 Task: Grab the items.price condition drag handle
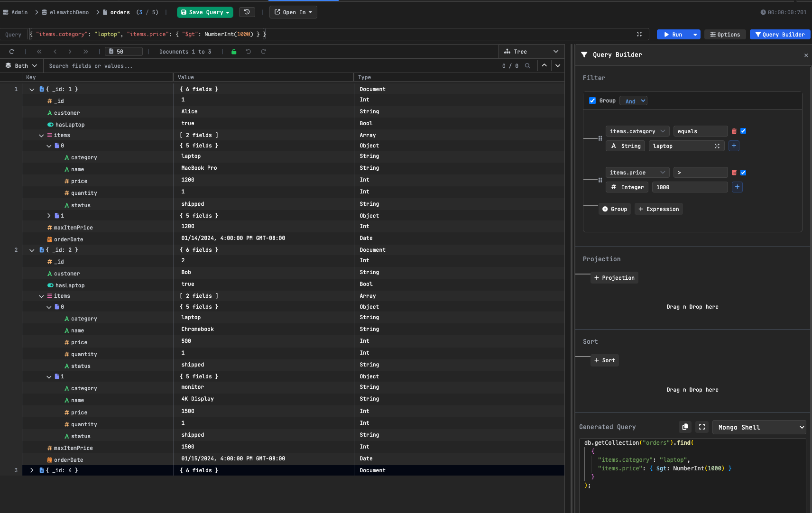coord(600,180)
